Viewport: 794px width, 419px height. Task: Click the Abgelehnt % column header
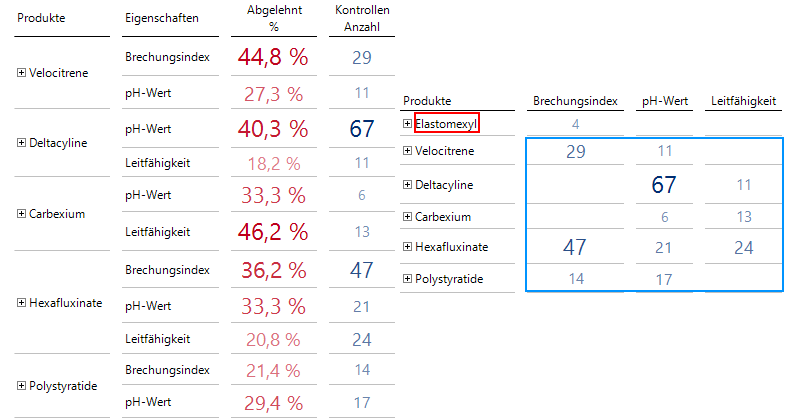[x=273, y=19]
